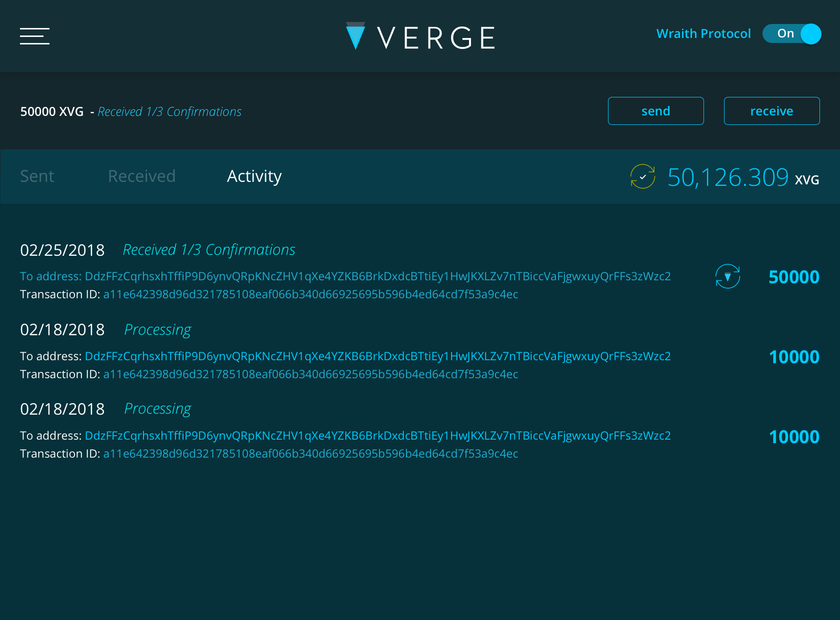The width and height of the screenshot is (840, 620).
Task: Click the Verge logo
Action: 420,36
